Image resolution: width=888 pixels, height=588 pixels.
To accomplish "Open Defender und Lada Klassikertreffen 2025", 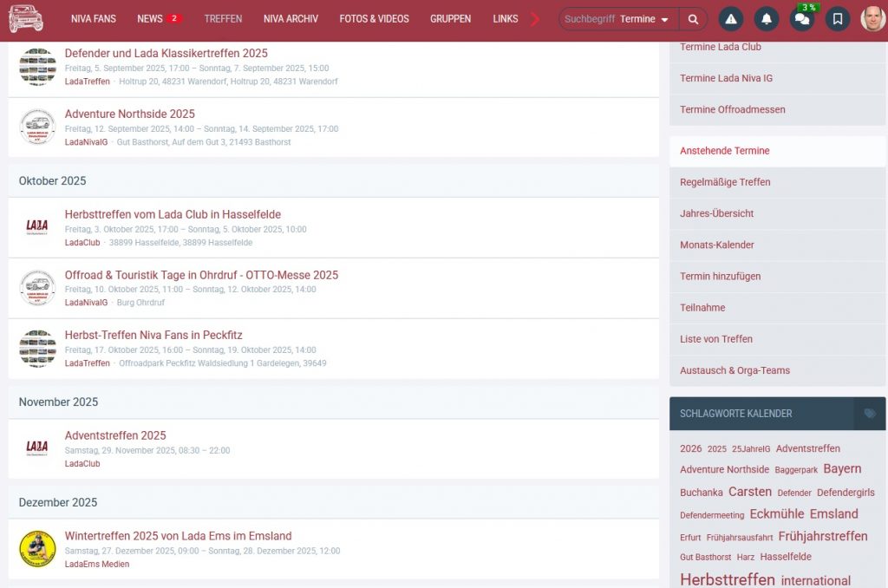I will coord(166,53).
